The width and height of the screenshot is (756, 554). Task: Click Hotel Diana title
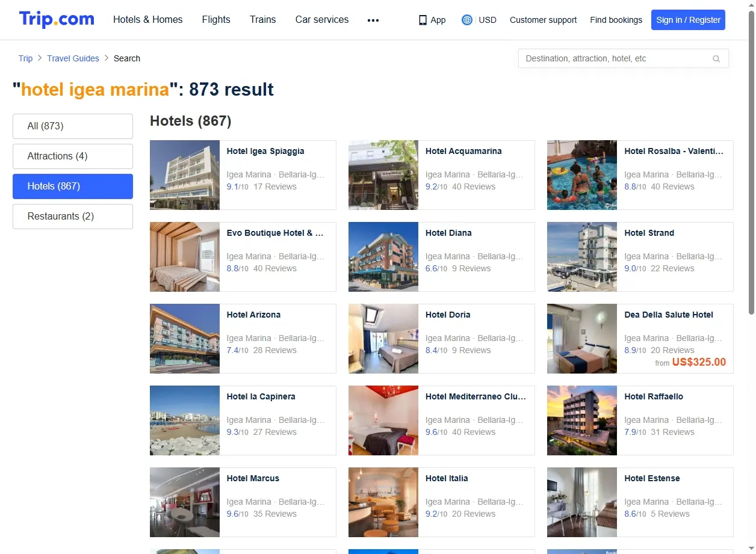448,233
